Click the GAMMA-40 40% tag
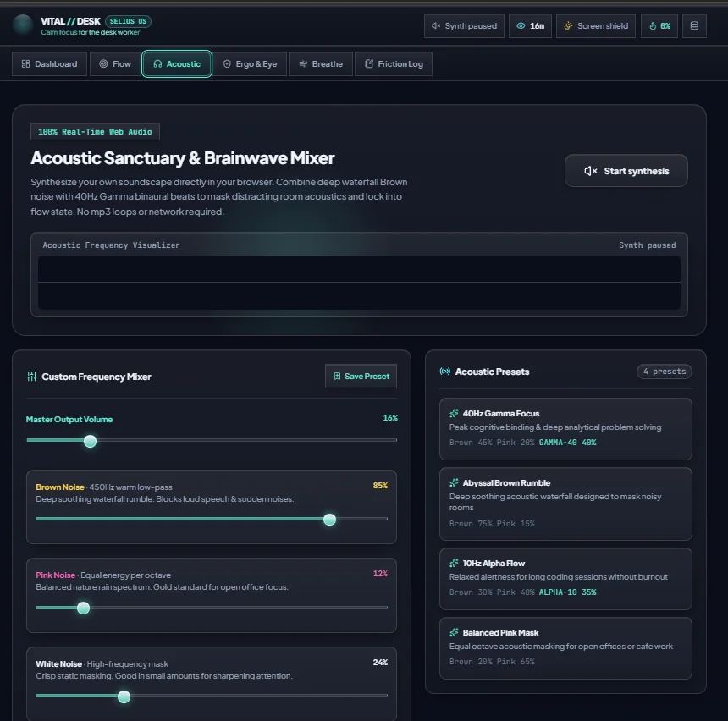Screen dimensions: 728x721 [x=567, y=443]
